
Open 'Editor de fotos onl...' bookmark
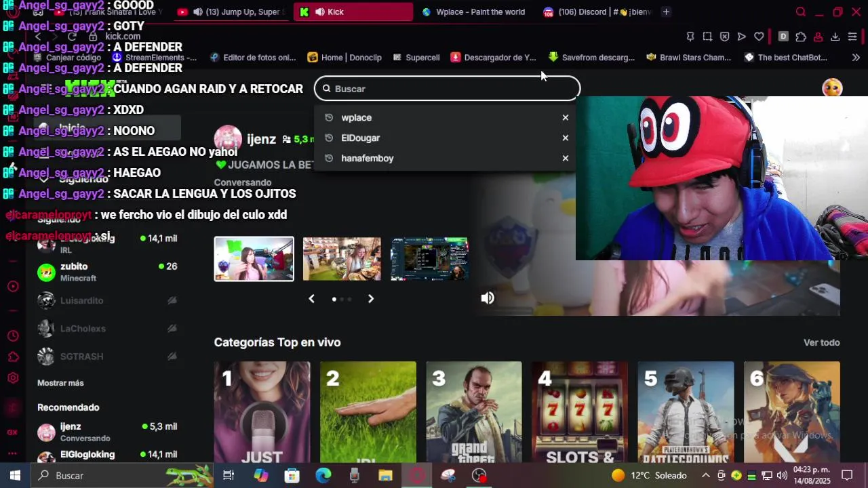[253, 58]
